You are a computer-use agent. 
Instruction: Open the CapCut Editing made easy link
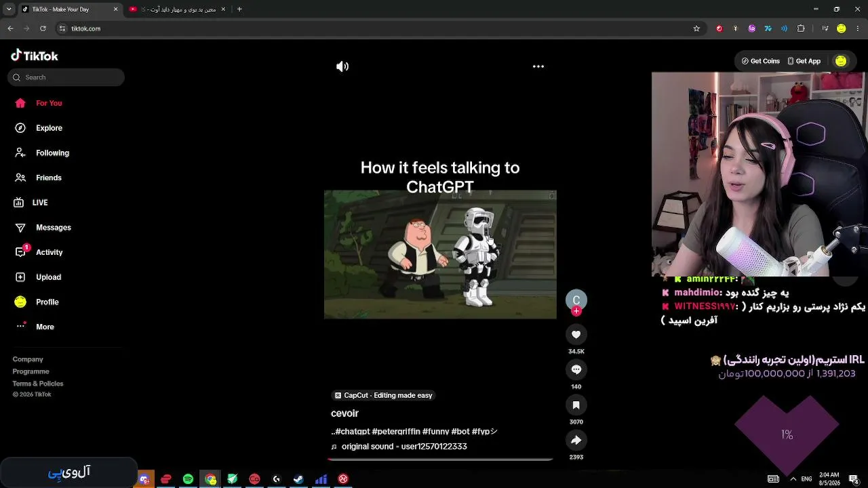pos(383,395)
